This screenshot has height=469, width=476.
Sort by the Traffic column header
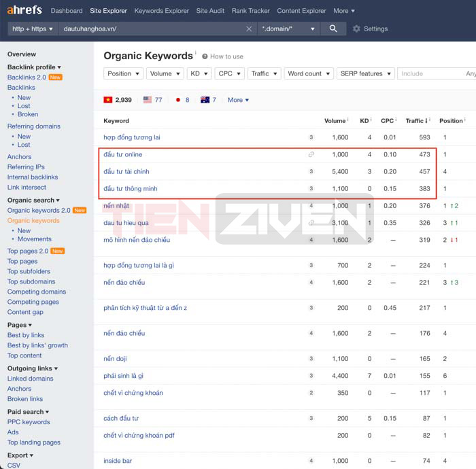pos(416,121)
